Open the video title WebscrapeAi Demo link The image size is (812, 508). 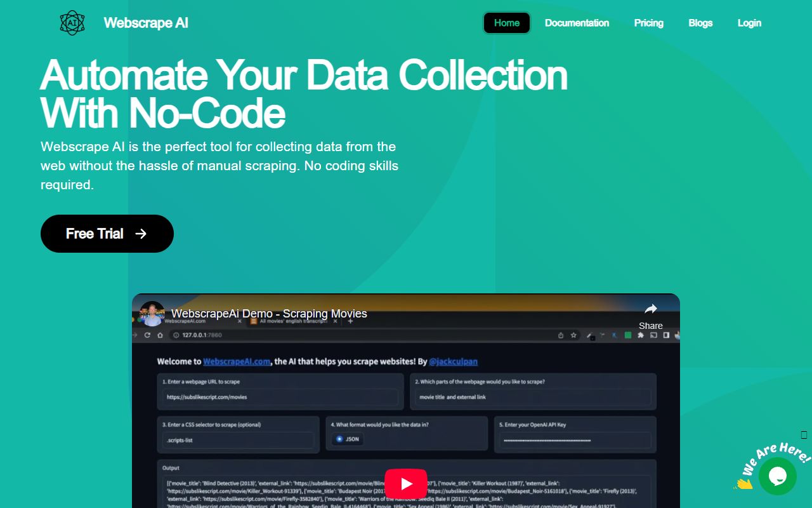tap(269, 314)
